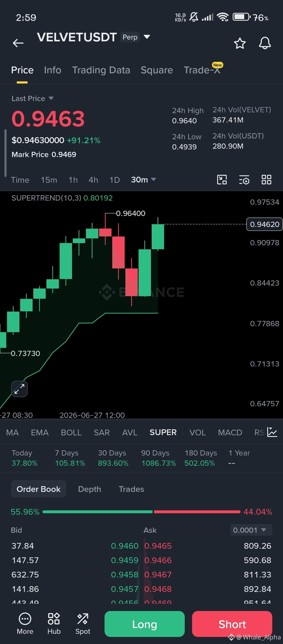Change order book precision 0.0001 dropdown
The width and height of the screenshot is (283, 644).
click(251, 530)
